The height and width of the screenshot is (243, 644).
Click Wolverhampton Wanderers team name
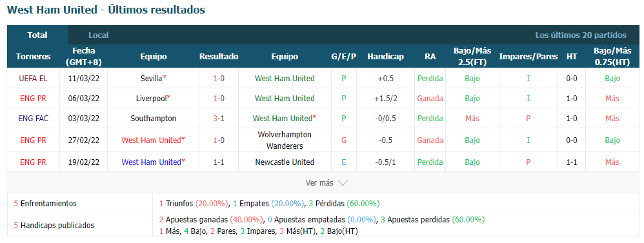point(285,141)
